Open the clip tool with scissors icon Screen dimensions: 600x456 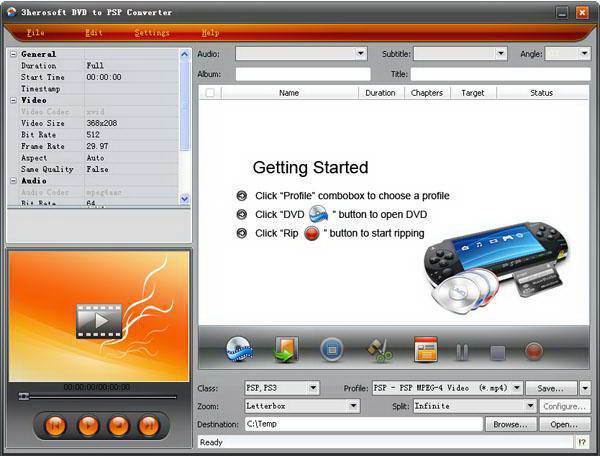380,350
